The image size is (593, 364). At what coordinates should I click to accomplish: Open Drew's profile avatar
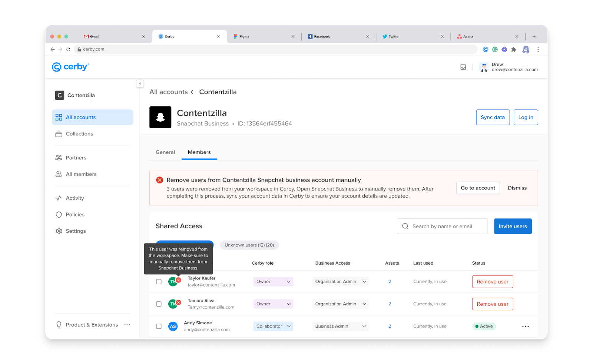point(484,67)
